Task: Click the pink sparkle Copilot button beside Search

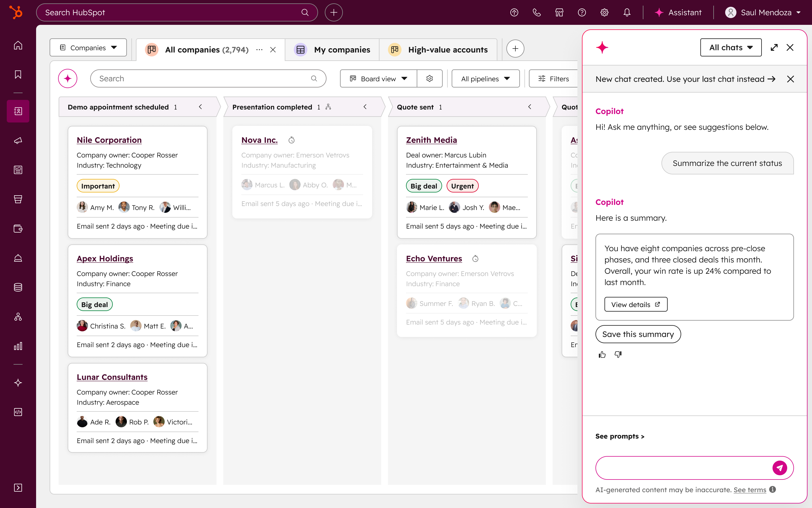Action: coord(68,79)
